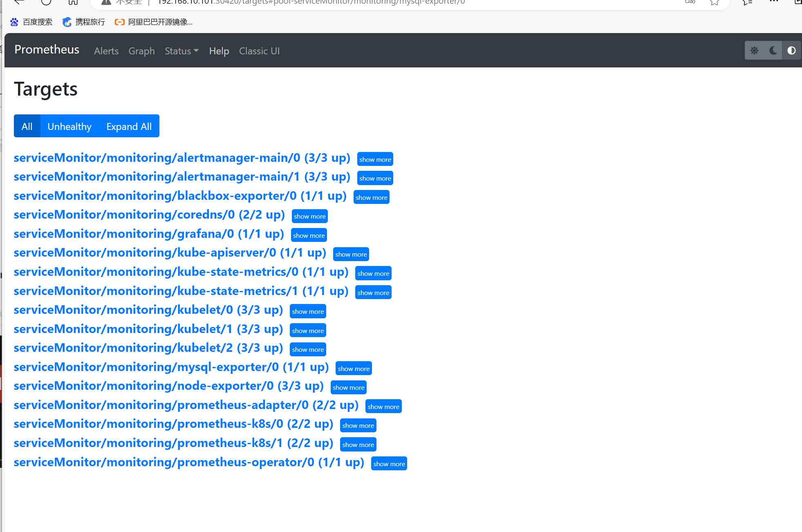
Task: Show more for prometheus-operator/0
Action: [x=389, y=464]
